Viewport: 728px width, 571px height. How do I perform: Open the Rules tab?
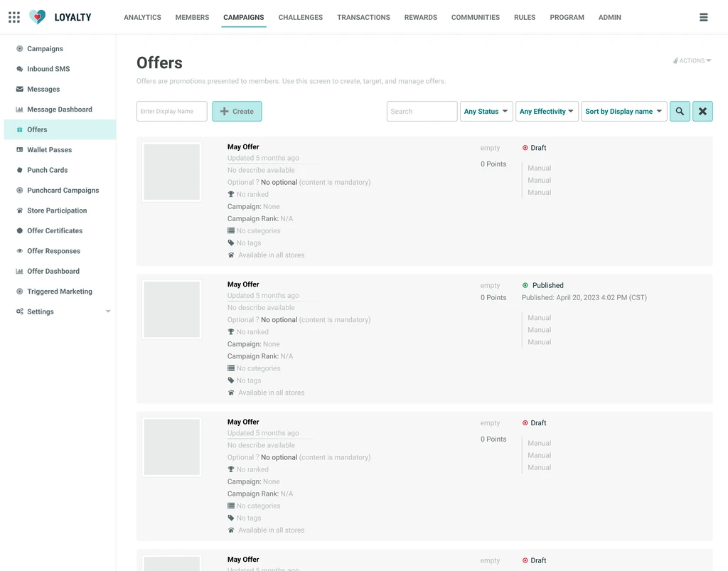tap(525, 17)
